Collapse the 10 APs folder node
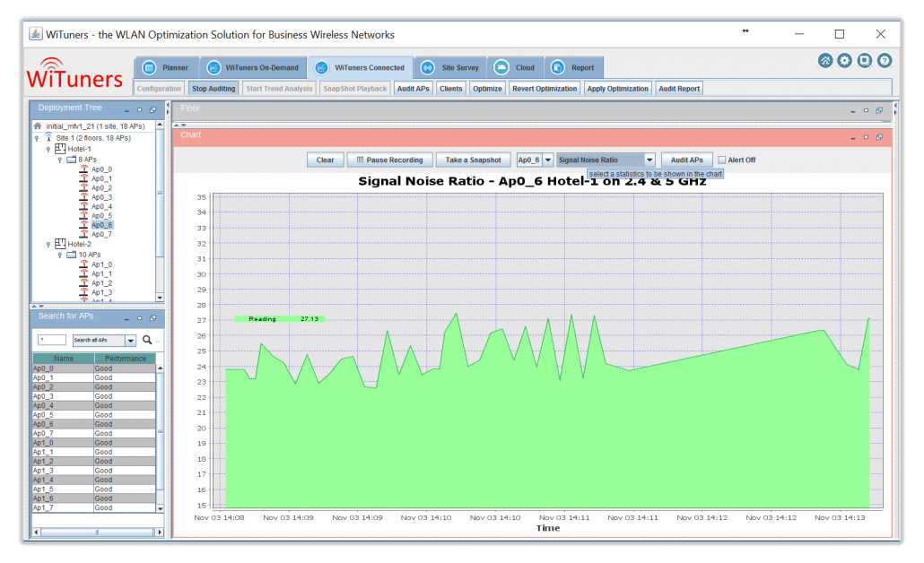This screenshot has height=563, width=924. [59, 255]
